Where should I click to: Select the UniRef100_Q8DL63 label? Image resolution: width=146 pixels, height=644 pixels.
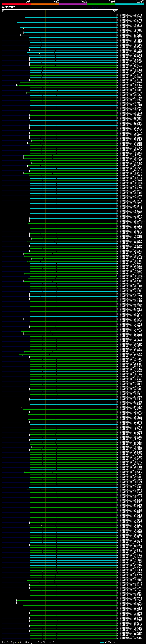tap(131, 63)
